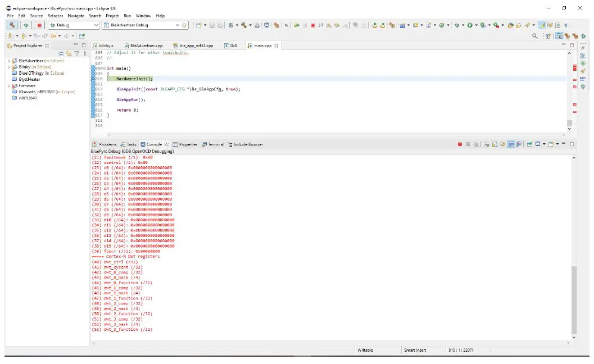594x364 pixels.
Task: Switch to the Include Browser tab
Action: click(x=245, y=144)
